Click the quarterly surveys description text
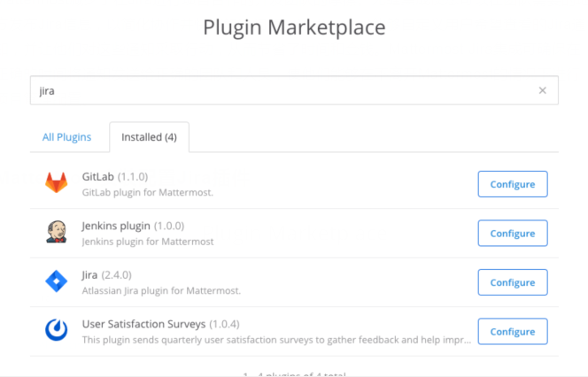The height and width of the screenshot is (377, 588). pos(276,340)
